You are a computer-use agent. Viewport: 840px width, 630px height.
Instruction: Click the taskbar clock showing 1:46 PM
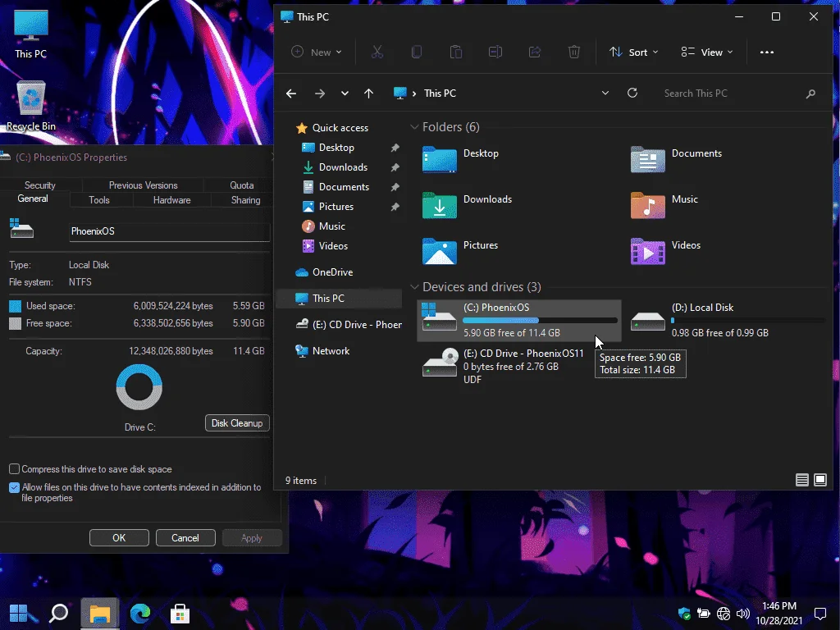779,614
